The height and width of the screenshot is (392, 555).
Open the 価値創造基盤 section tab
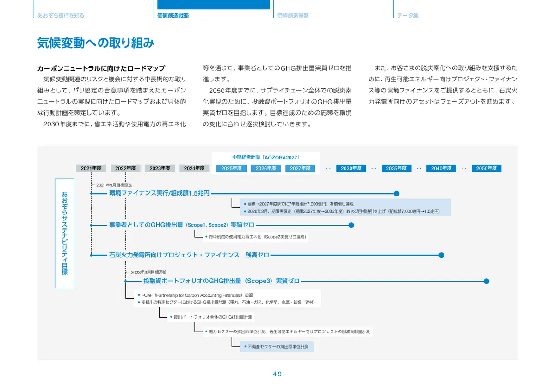pyautogui.click(x=293, y=15)
